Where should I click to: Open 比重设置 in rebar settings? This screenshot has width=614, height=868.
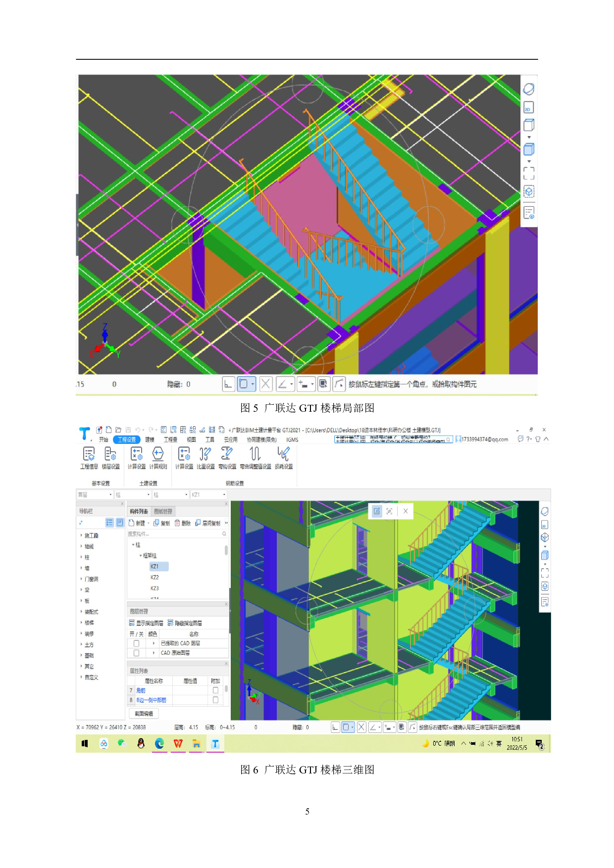(x=205, y=457)
